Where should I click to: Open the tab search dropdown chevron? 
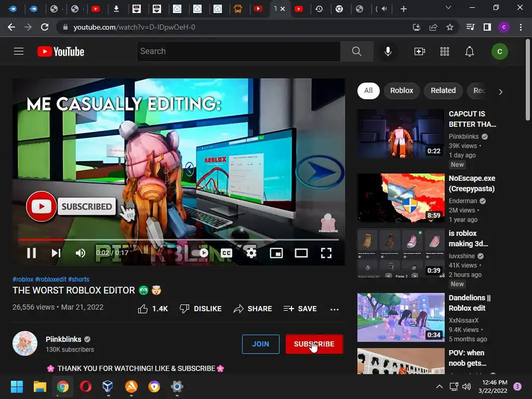tap(448, 7)
